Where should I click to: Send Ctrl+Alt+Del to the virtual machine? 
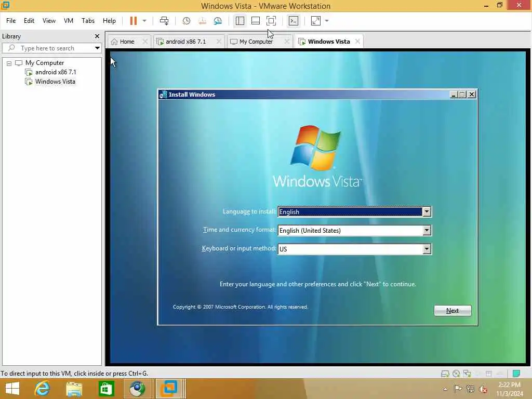coord(164,21)
